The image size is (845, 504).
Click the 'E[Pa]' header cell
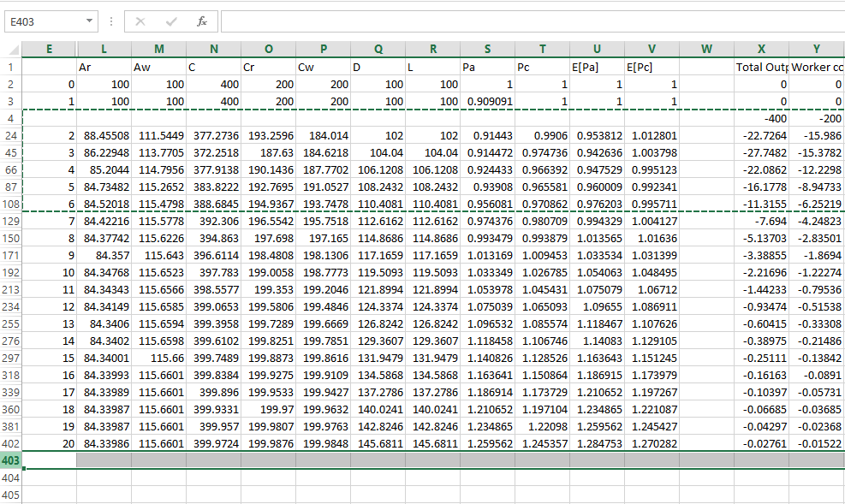[597, 68]
